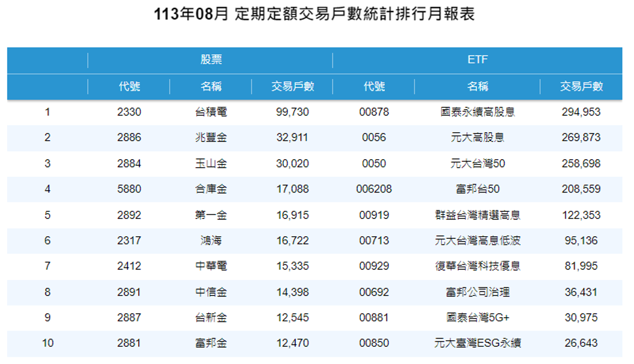Select stock name 鴻海
634x364 pixels.
(210, 241)
